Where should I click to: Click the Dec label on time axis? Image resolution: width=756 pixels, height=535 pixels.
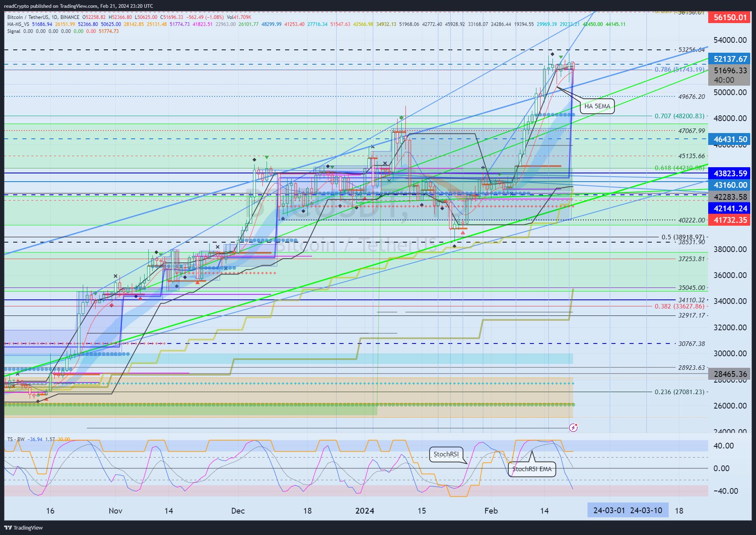click(238, 511)
